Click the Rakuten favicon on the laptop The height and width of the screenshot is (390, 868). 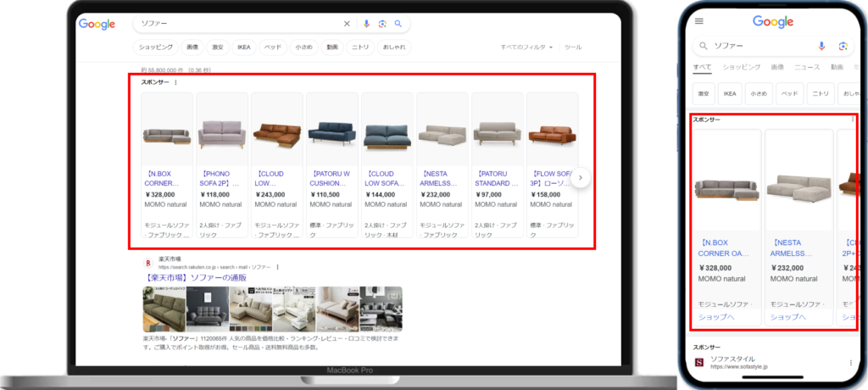point(148,263)
